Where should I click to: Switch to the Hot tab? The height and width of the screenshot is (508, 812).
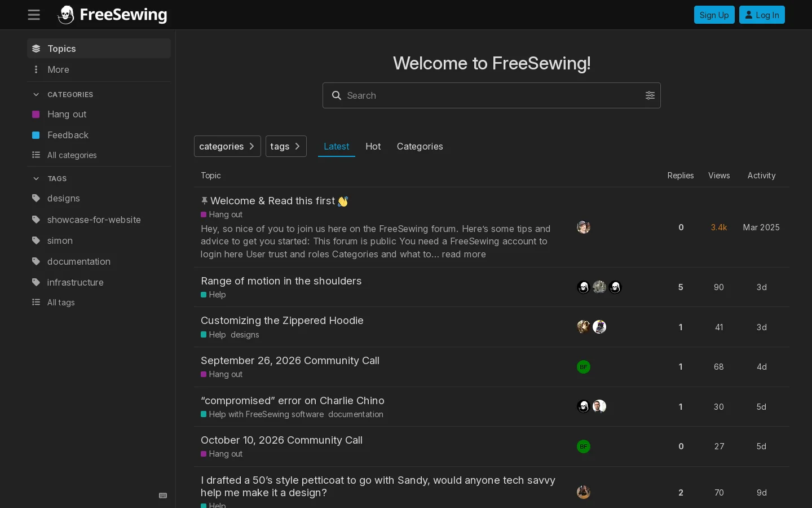373,146
